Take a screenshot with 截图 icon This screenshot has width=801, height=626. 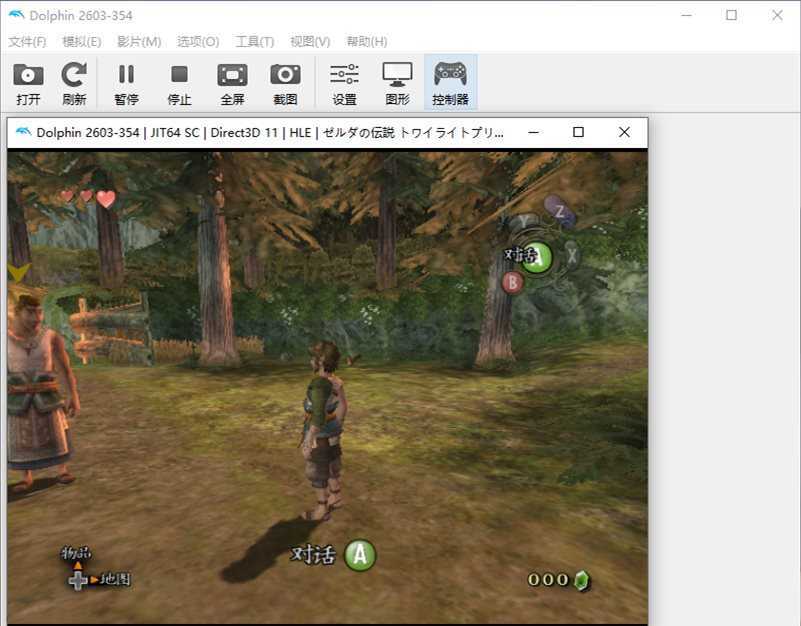pyautogui.click(x=285, y=84)
